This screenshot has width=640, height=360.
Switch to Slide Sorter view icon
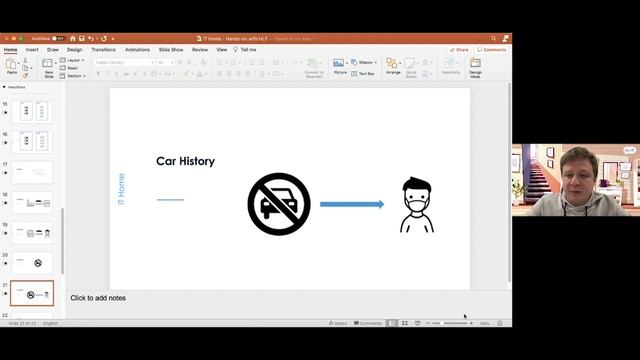click(x=404, y=323)
